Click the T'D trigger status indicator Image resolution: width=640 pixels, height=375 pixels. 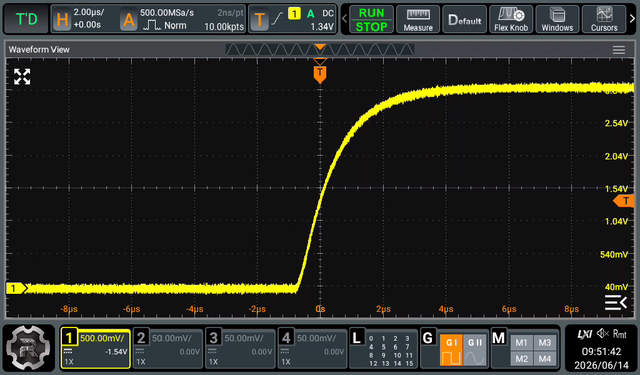click(26, 19)
